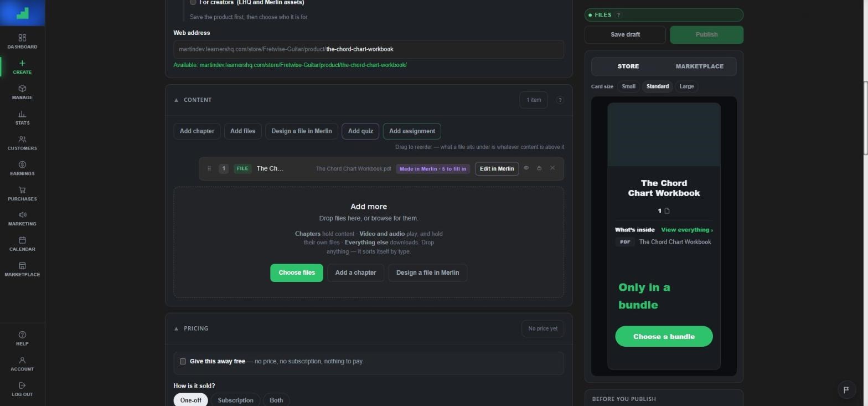Viewport: 868px width, 406px height.
Task: Click the Publish button
Action: [706, 34]
